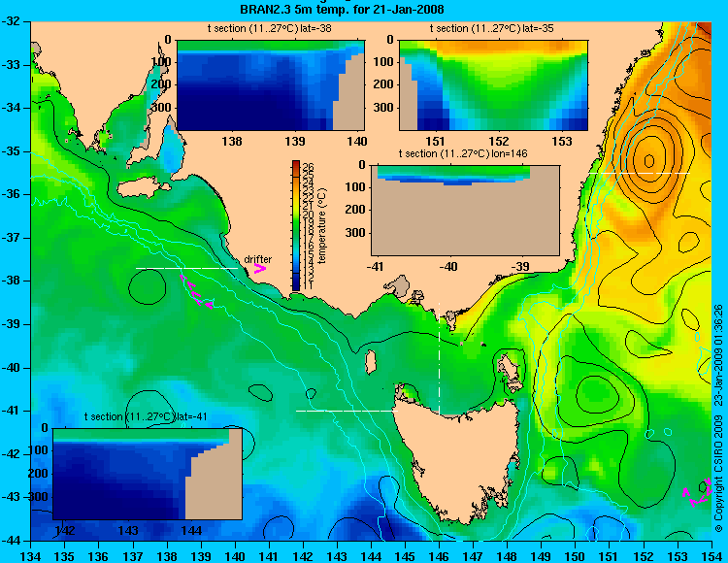Click the 154 label on the main longitude axis

711,557
